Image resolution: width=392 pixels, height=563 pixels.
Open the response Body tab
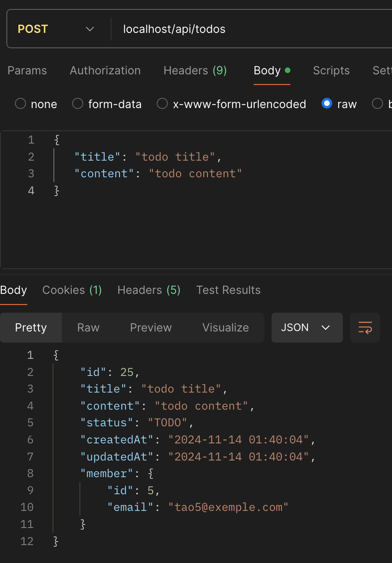click(14, 290)
